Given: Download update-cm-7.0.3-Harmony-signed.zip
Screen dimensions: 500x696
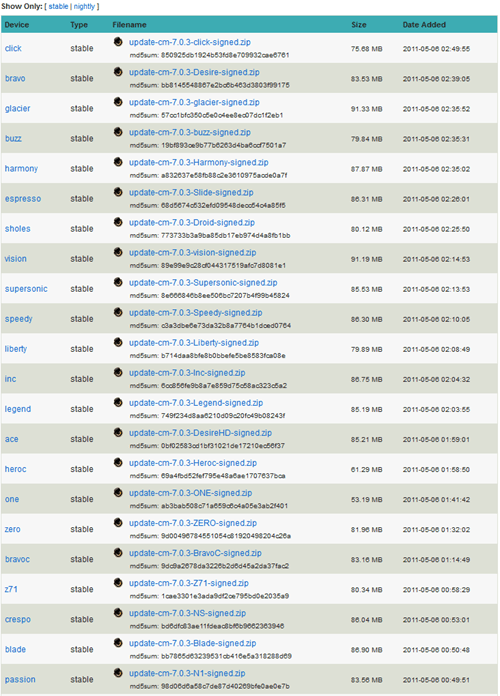Looking at the screenshot, I should point(198,162).
